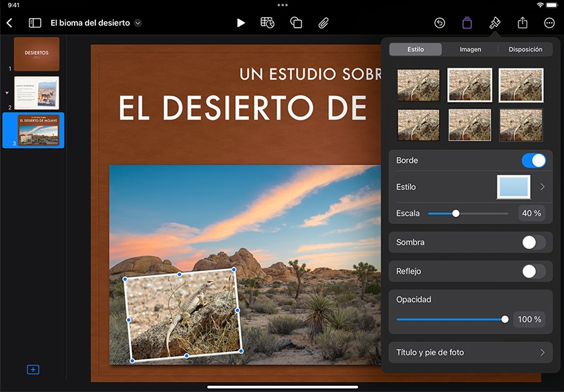Screen dimensions: 564x392
Task: Open the insert shapes icon
Action: point(296,23)
